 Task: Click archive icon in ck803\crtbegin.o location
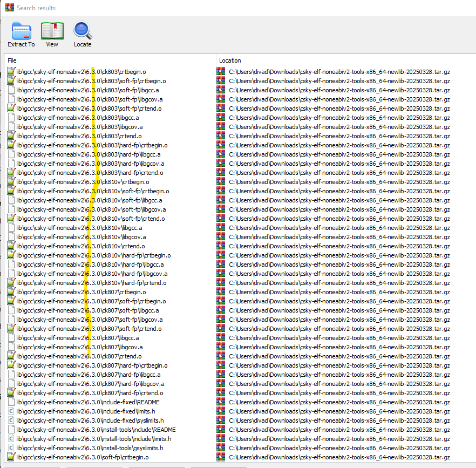point(221,71)
